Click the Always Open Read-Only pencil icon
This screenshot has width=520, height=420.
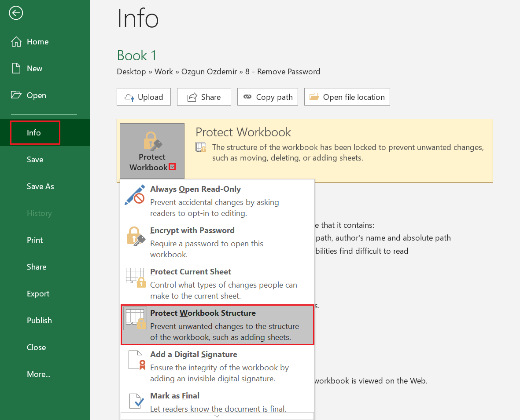135,195
